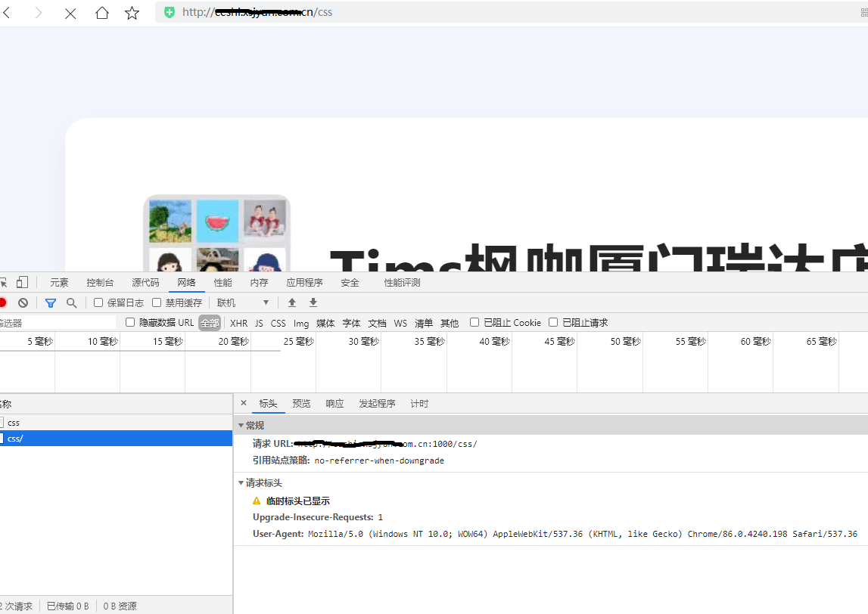
Task: Open the 预览 tab for this request
Action: pyautogui.click(x=301, y=403)
